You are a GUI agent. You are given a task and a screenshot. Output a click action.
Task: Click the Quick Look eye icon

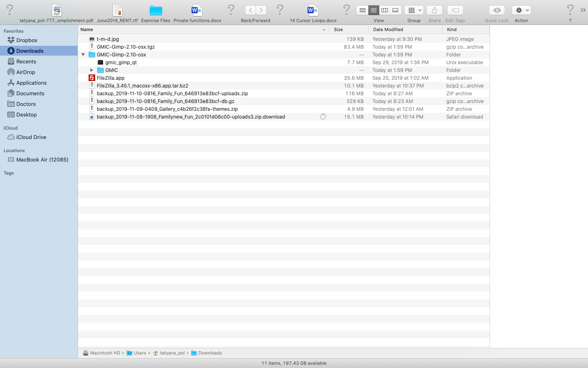497,10
